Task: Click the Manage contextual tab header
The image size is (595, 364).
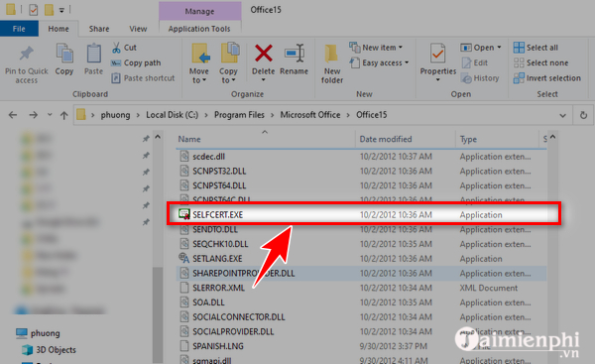Action: [x=199, y=11]
